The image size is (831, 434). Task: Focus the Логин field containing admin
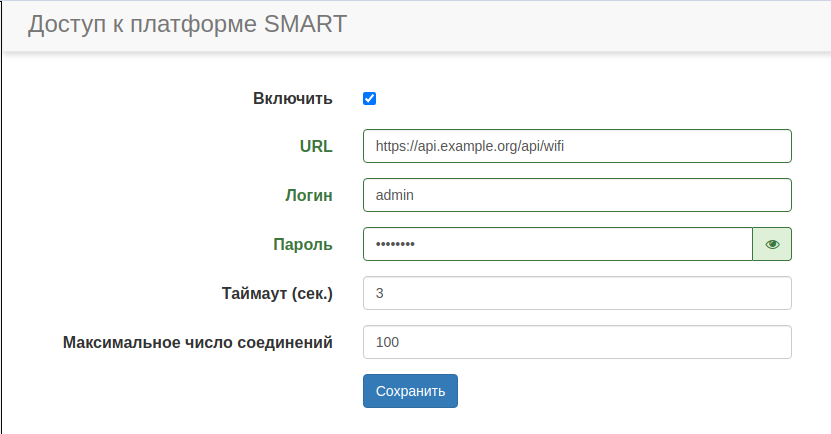pos(577,195)
